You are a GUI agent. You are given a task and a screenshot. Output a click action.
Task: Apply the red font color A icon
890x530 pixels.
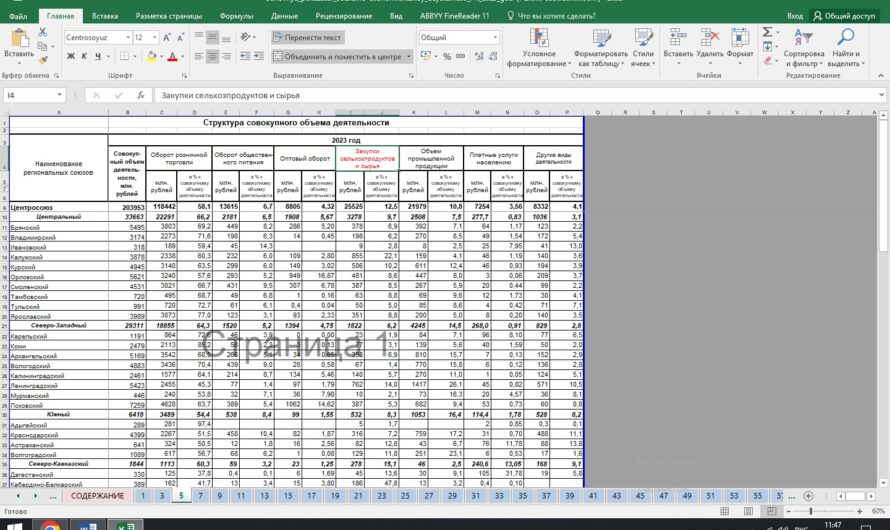click(x=173, y=56)
